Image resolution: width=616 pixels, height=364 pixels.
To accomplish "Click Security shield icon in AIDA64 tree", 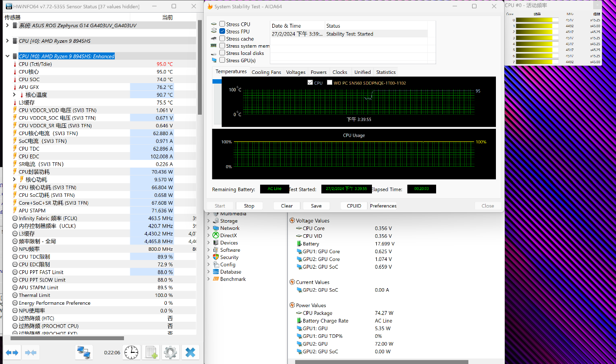I will coord(216,257).
